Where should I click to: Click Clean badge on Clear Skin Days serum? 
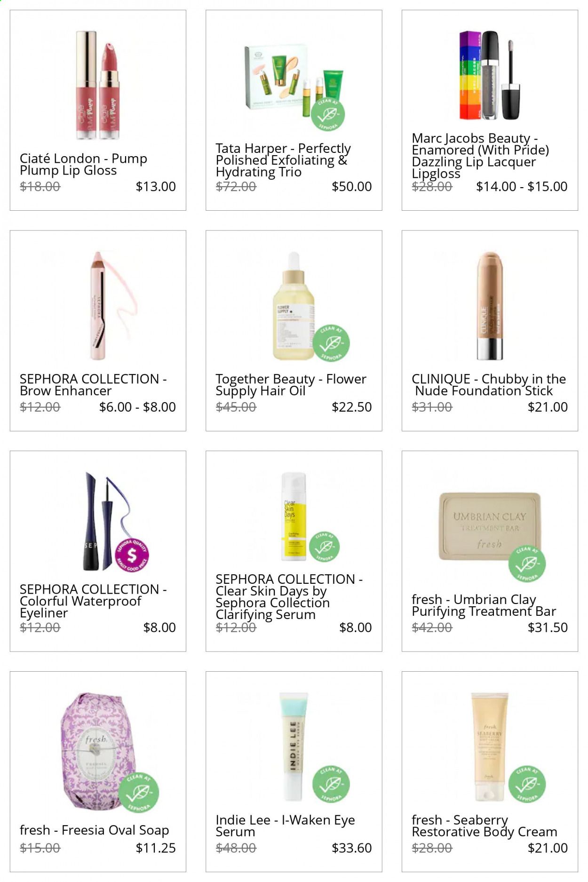click(324, 547)
